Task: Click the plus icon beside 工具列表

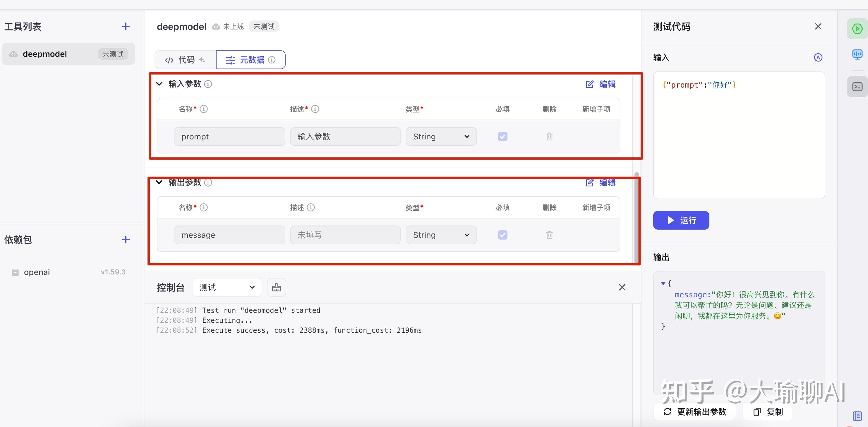Action: click(126, 26)
